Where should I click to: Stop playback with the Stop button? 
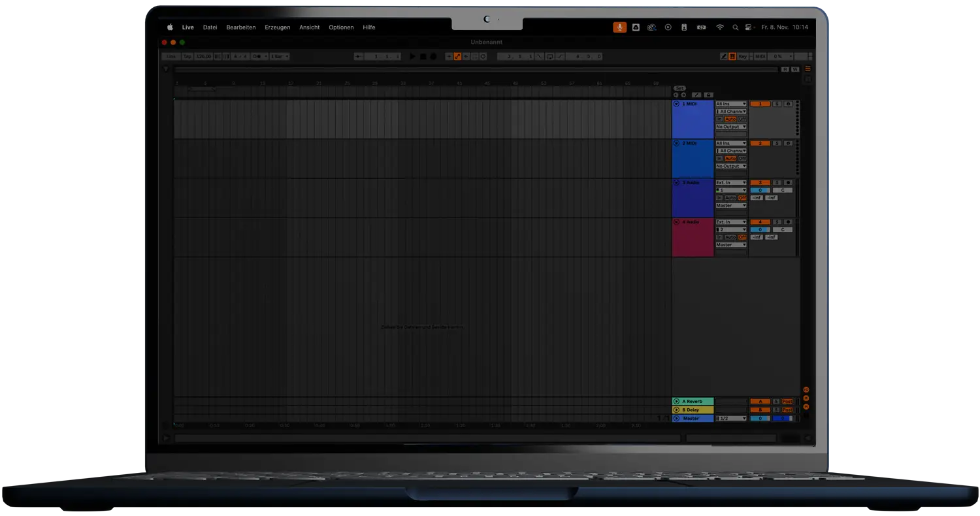coord(423,57)
